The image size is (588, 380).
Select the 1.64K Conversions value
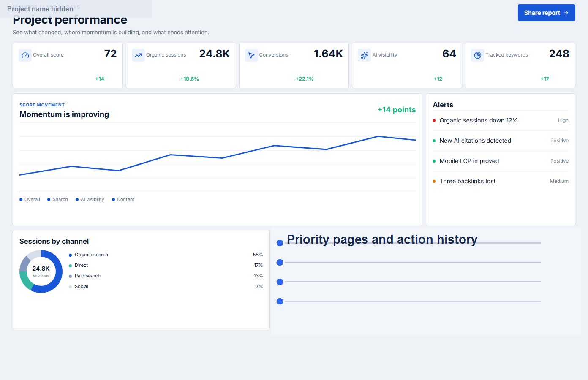[328, 54]
